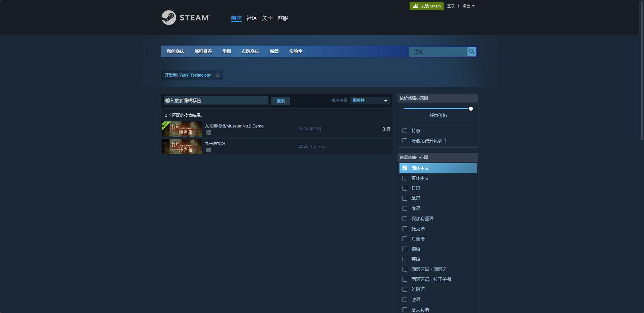The width and height of the screenshot is (644, 313).
Task: Open the 语言 language dropdown
Action: tap(469, 6)
